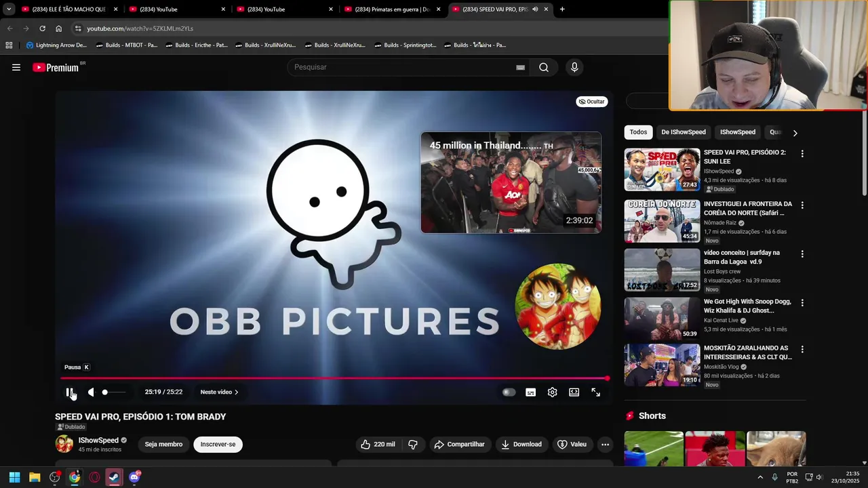This screenshot has height=488, width=868.
Task: Open the YouTube hamburger guide menu
Action: coord(16,67)
